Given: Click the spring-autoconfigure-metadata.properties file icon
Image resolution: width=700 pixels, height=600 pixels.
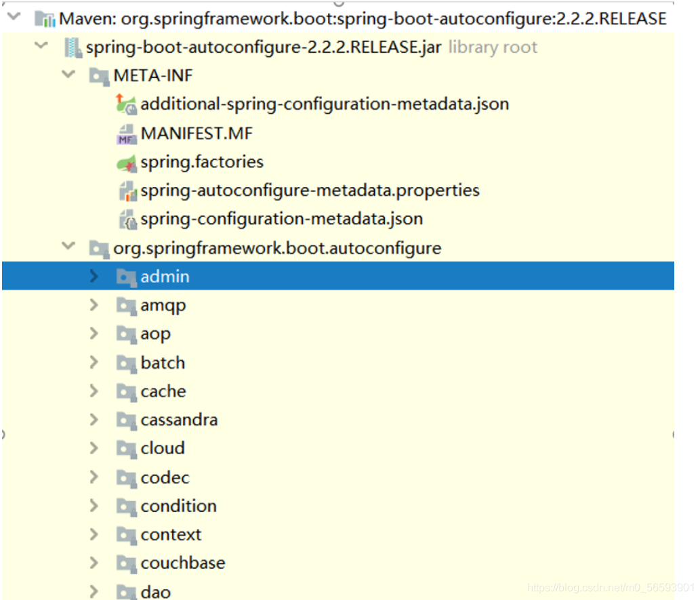Looking at the screenshot, I should [x=127, y=191].
